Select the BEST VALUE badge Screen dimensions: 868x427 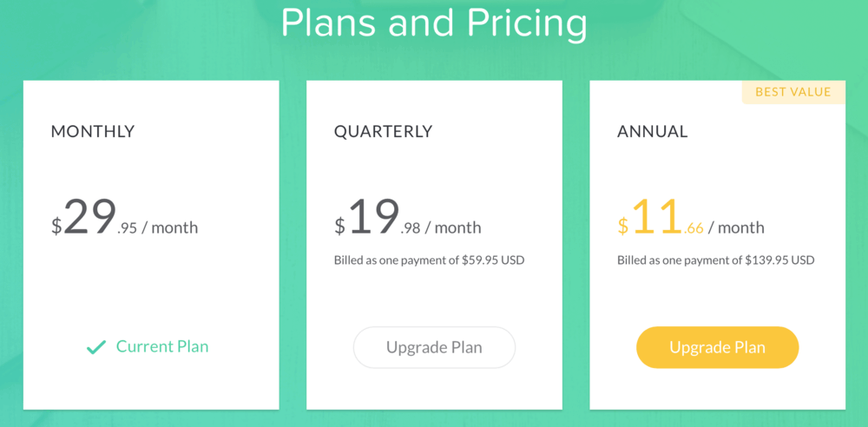(793, 92)
